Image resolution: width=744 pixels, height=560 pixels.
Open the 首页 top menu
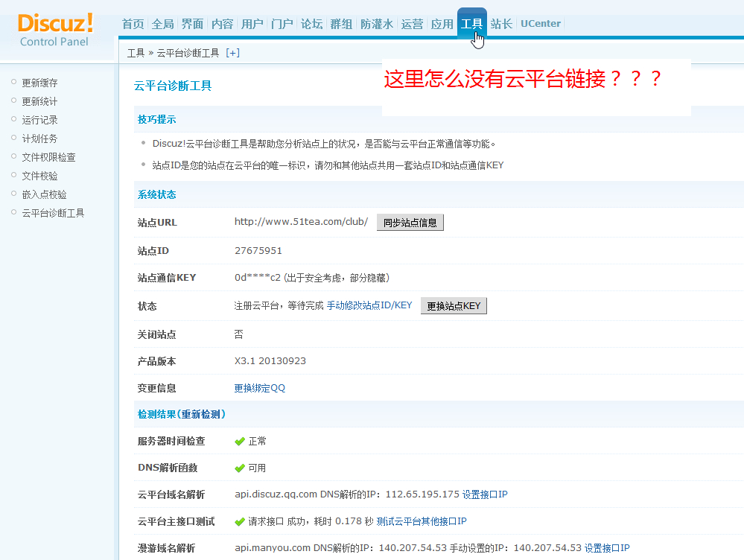(x=133, y=24)
